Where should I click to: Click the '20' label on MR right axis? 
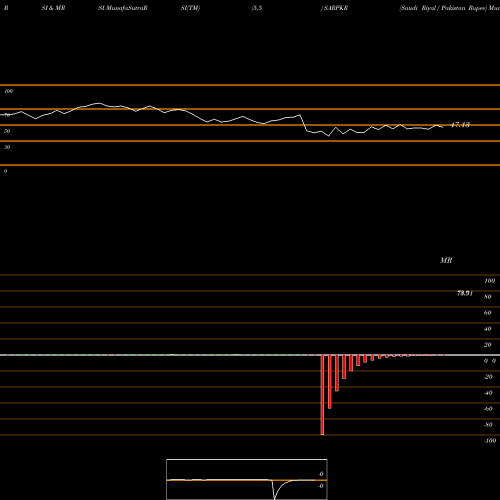[487, 345]
